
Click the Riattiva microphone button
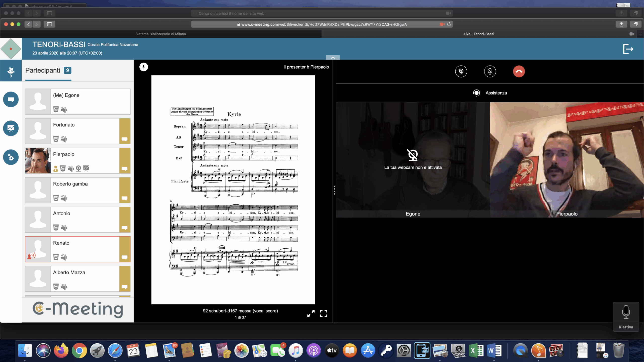(626, 317)
